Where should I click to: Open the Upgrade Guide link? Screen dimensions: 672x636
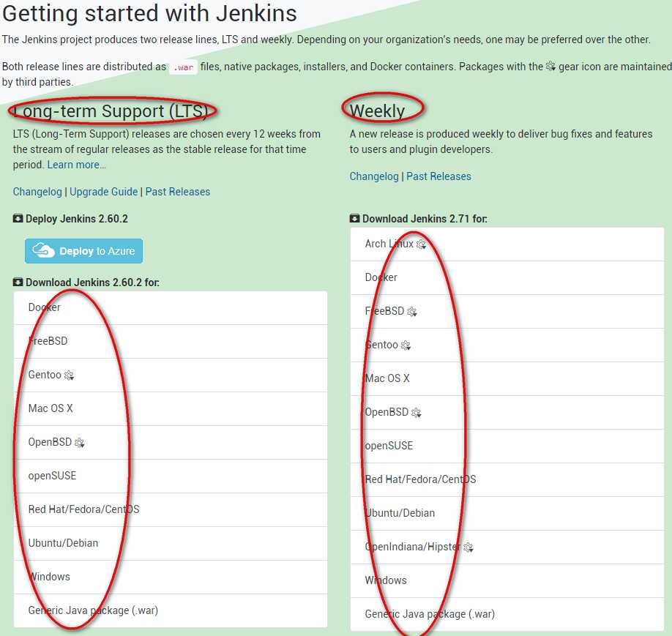(104, 192)
